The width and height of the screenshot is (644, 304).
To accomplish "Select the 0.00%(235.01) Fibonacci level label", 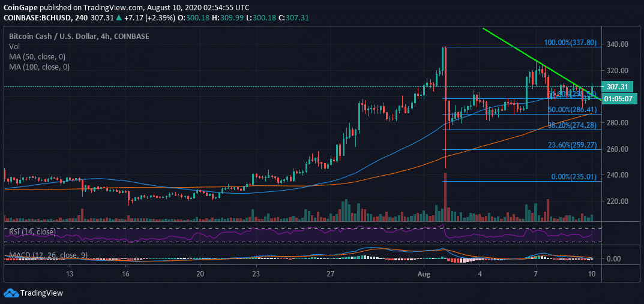I will (x=574, y=177).
